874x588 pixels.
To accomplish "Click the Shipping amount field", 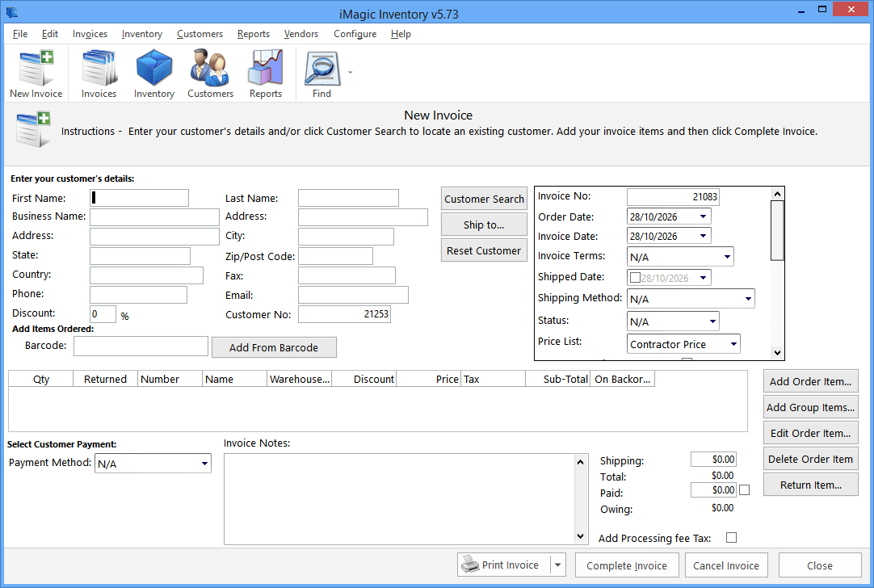I will (x=713, y=460).
